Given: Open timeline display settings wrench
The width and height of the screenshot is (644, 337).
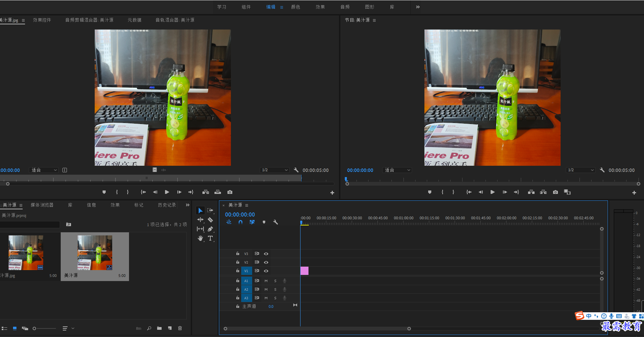Looking at the screenshot, I should coord(275,222).
